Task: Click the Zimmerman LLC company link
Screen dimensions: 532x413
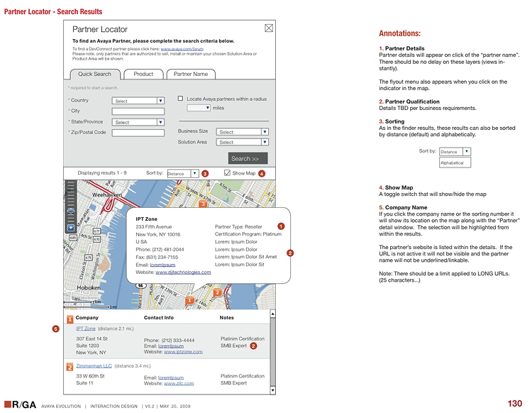Action: pyautogui.click(x=94, y=366)
